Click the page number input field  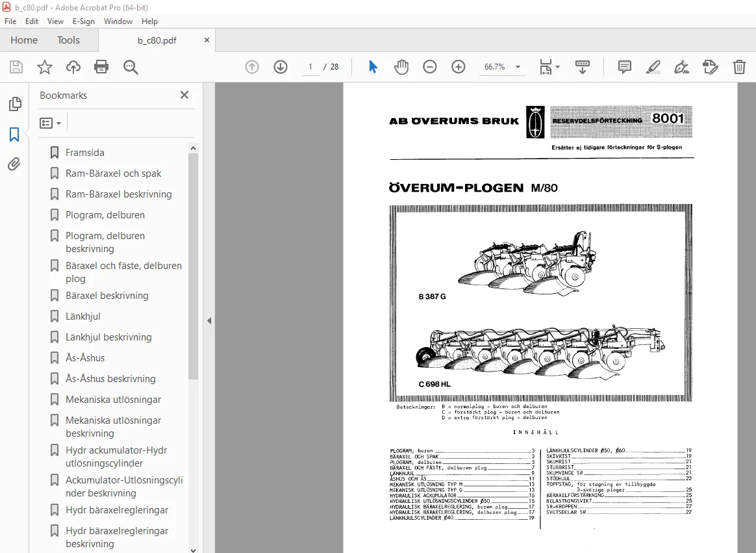(310, 67)
